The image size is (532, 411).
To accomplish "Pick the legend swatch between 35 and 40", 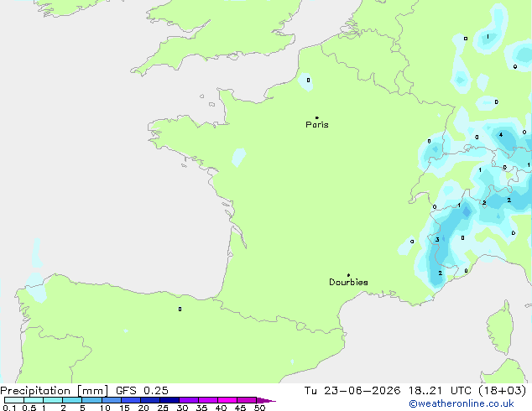I will pyautogui.click(x=208, y=400).
